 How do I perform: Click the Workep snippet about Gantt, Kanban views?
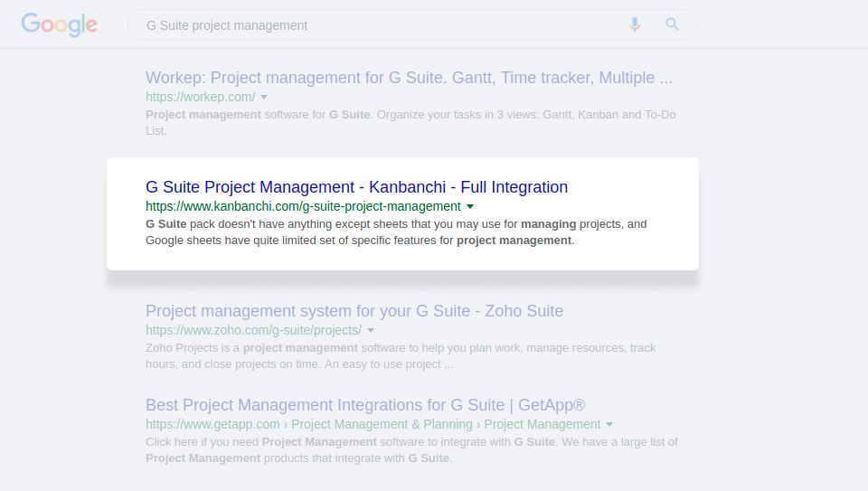[x=410, y=123]
